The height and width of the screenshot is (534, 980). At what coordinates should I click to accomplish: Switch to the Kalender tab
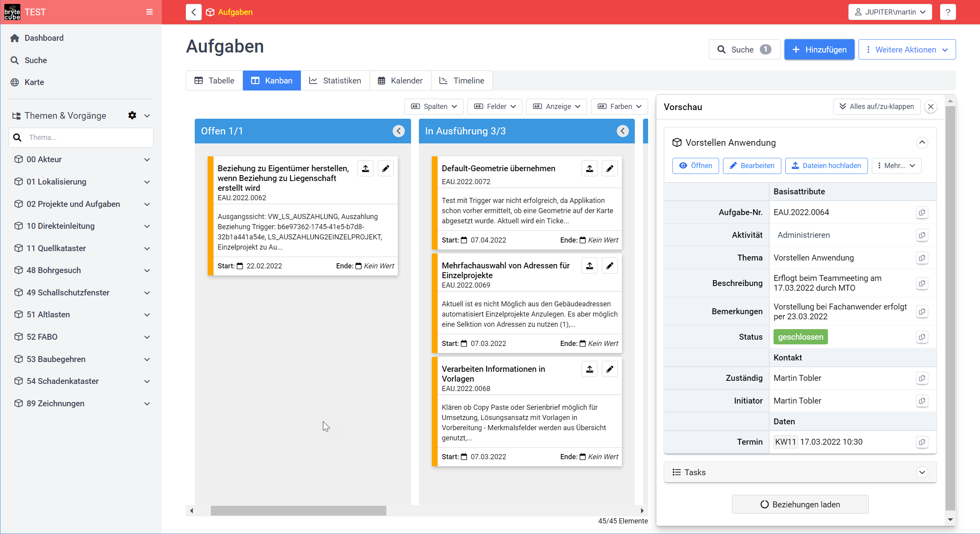click(x=400, y=81)
